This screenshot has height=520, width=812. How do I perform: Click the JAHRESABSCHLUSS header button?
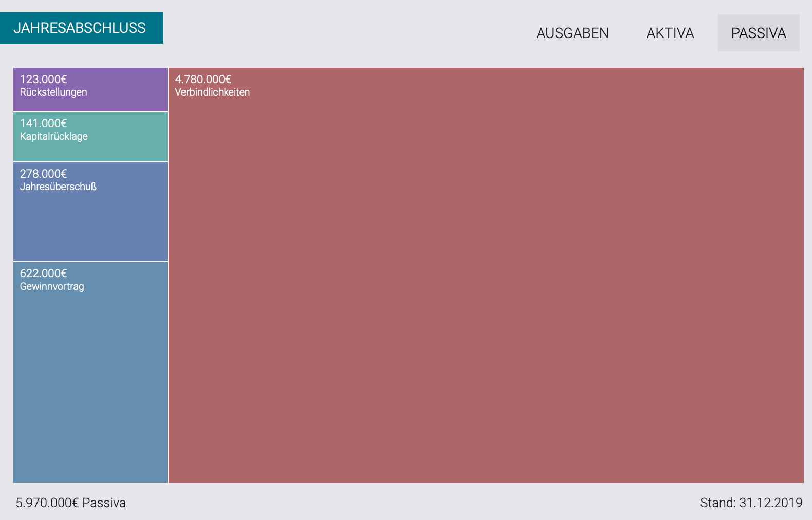pos(81,28)
